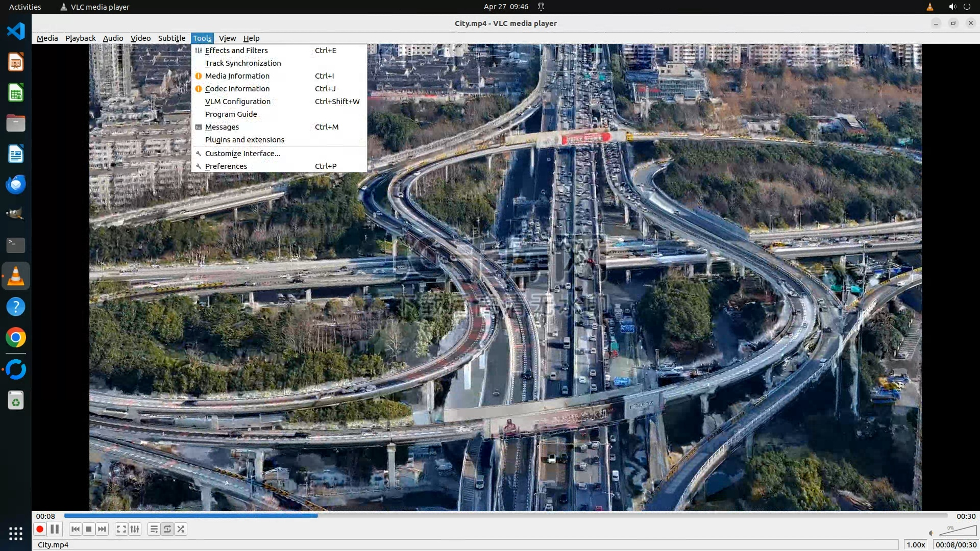Toggle loop repeat mode
The image size is (980, 551).
pos(167,529)
